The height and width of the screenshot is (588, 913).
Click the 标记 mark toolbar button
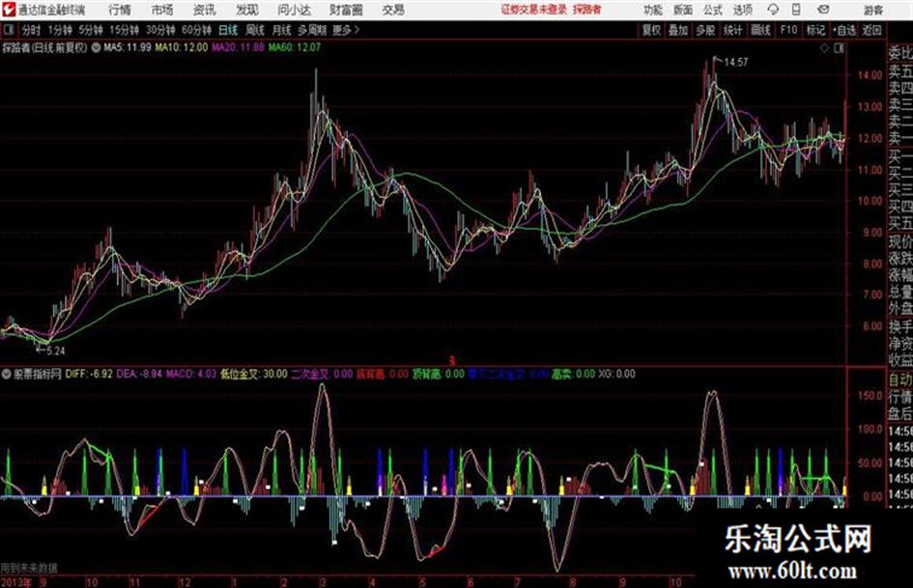click(815, 30)
